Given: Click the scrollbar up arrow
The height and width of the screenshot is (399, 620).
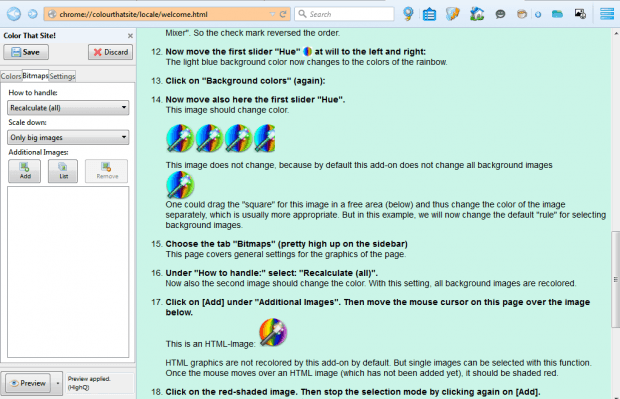Looking at the screenshot, I should pyautogui.click(x=616, y=33).
